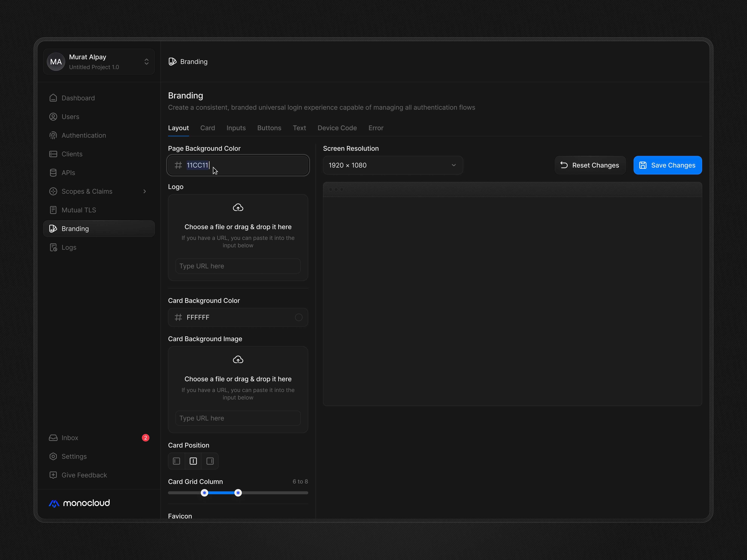Click the preview window's browser dots
The width and height of the screenshot is (747, 560).
(x=336, y=189)
